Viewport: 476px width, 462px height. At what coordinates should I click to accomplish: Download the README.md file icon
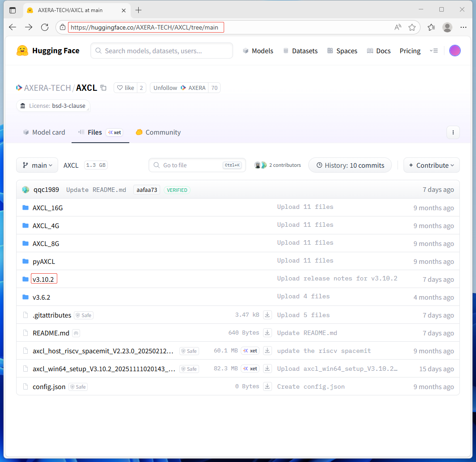(267, 333)
